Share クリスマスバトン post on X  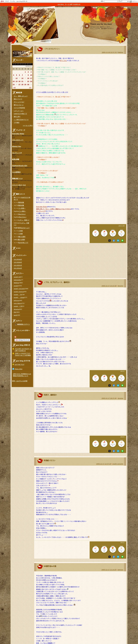tap(109, 241)
